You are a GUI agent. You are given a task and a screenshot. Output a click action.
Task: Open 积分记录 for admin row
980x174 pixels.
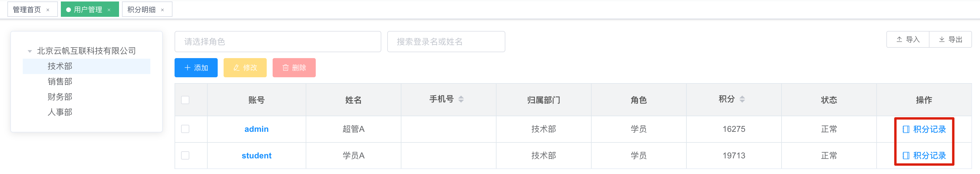pos(924,129)
